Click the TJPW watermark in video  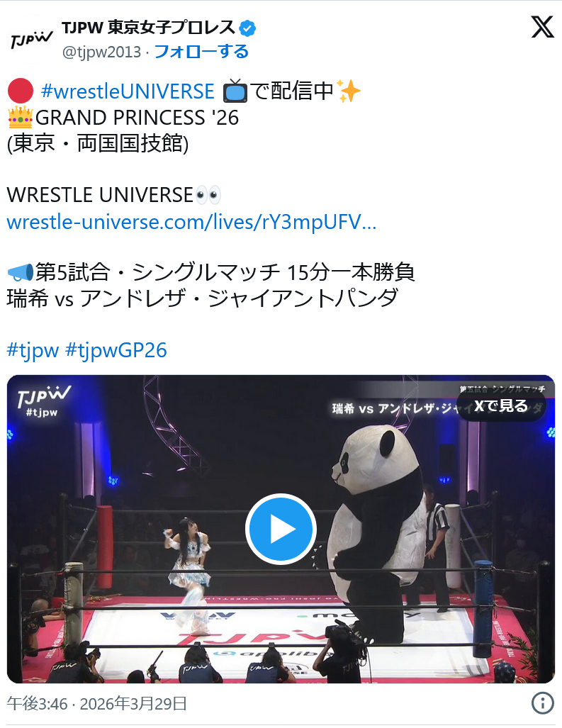[x=44, y=401]
